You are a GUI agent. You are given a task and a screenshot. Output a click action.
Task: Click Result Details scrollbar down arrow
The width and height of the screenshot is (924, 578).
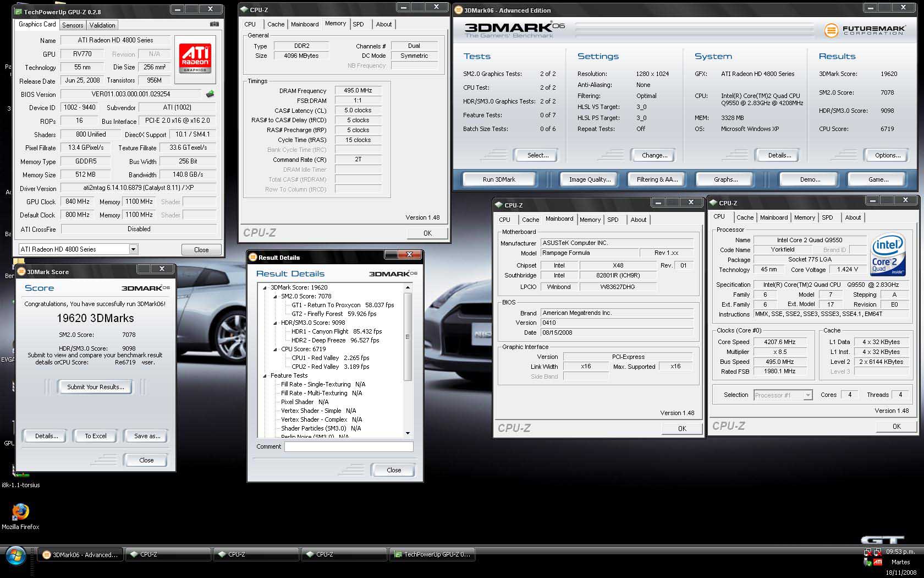[x=408, y=433]
